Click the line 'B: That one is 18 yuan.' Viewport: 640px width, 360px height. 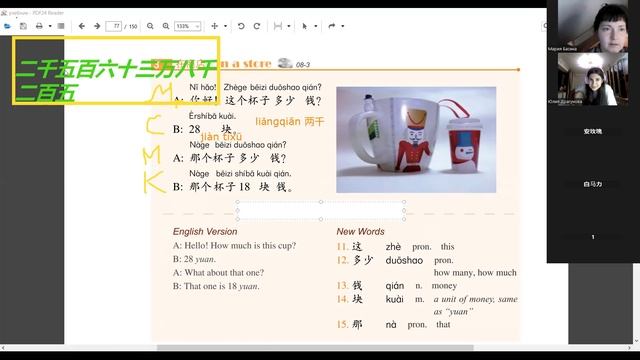coord(216,286)
